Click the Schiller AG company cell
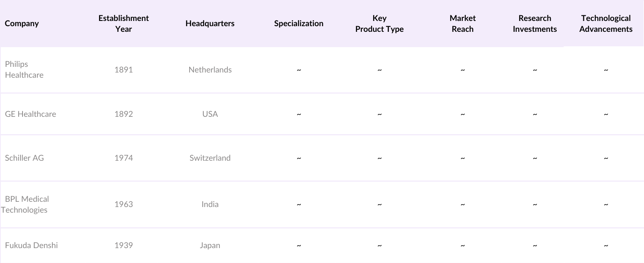Screen dimensions: 644x263 (25, 158)
